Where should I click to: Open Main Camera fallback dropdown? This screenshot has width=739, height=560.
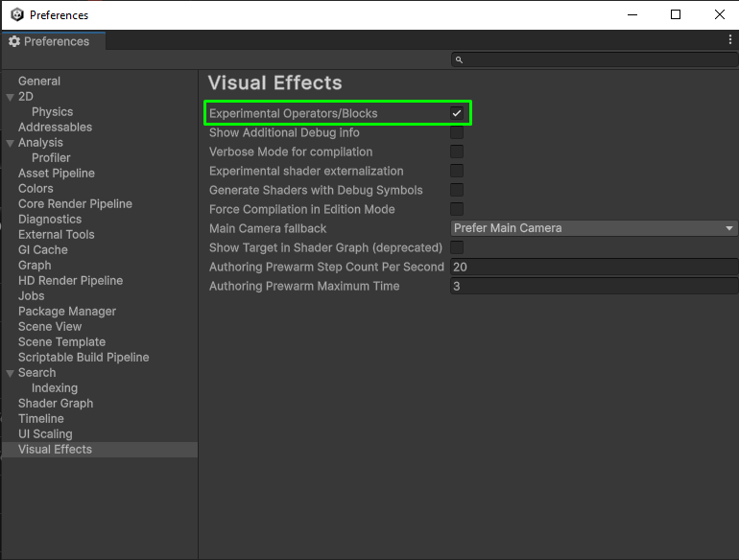pyautogui.click(x=593, y=228)
